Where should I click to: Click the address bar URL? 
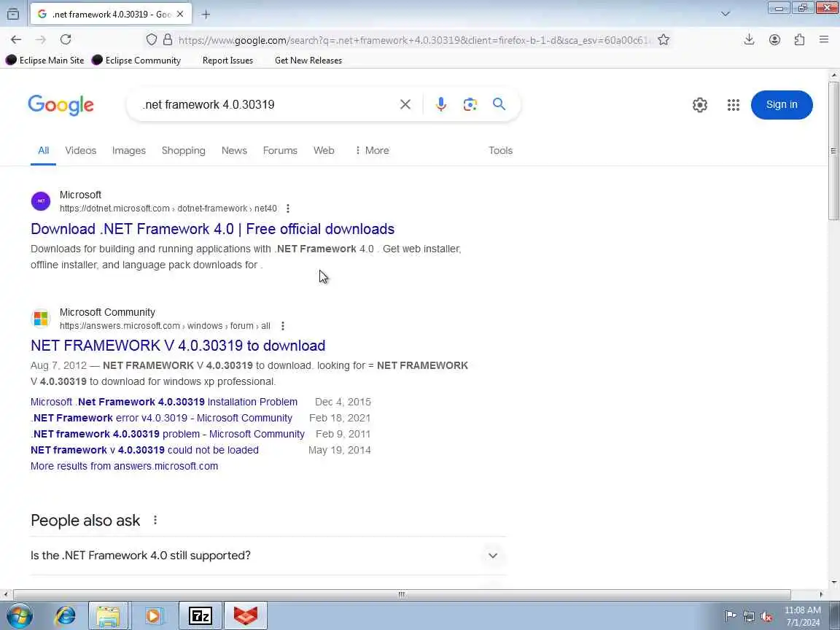(414, 39)
